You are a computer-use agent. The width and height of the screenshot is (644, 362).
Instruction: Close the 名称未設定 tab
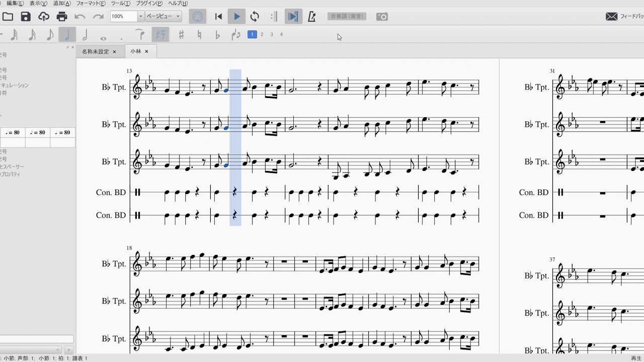click(x=115, y=51)
